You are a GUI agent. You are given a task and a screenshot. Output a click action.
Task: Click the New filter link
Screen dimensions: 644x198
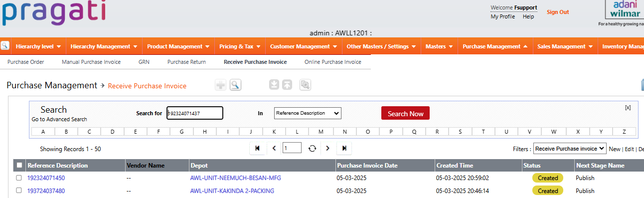click(x=615, y=149)
